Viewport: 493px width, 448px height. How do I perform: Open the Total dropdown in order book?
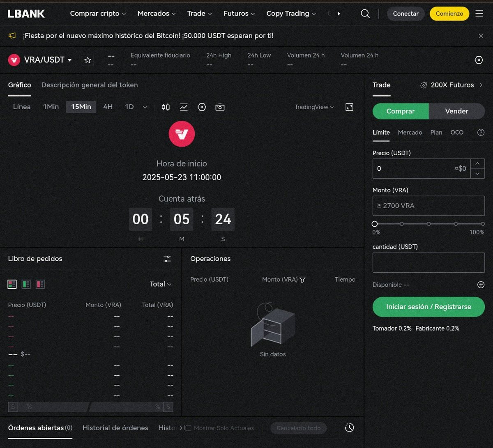click(x=160, y=284)
